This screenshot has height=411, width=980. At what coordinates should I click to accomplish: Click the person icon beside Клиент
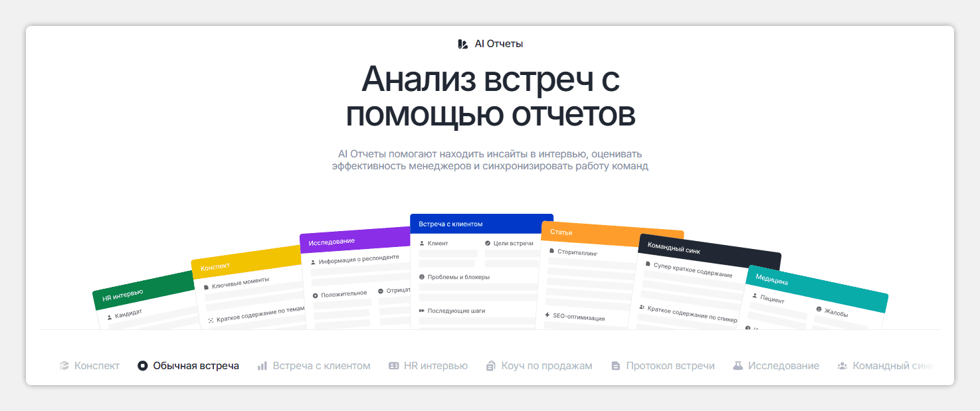pyautogui.click(x=422, y=244)
